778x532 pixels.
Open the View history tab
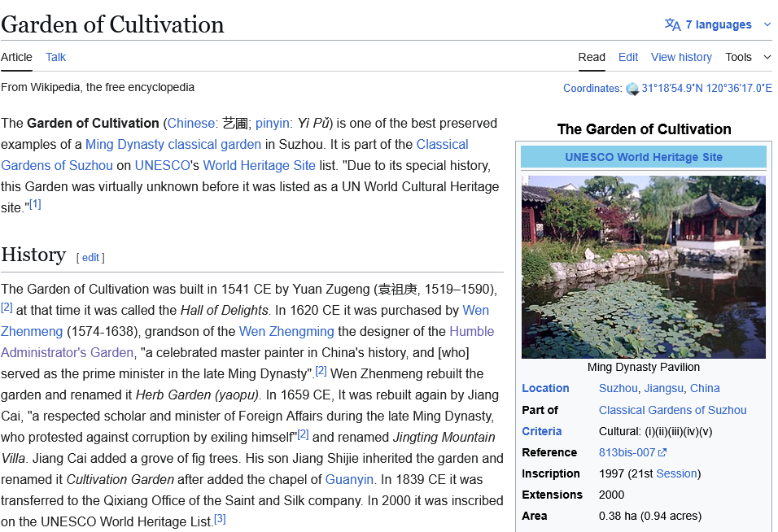coord(681,57)
